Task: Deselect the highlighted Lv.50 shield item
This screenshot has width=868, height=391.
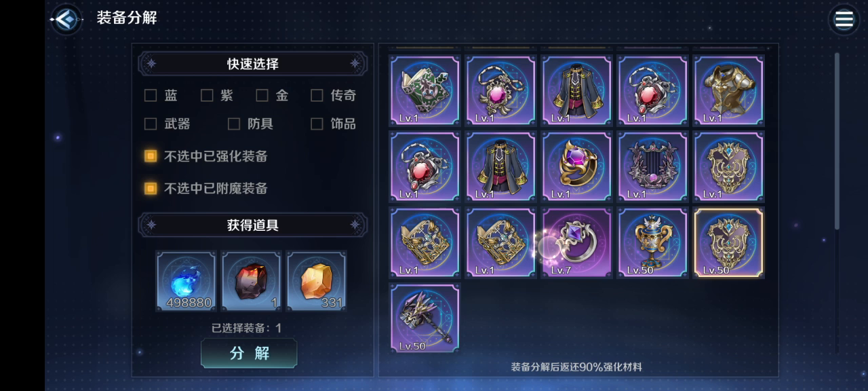Action: click(728, 242)
